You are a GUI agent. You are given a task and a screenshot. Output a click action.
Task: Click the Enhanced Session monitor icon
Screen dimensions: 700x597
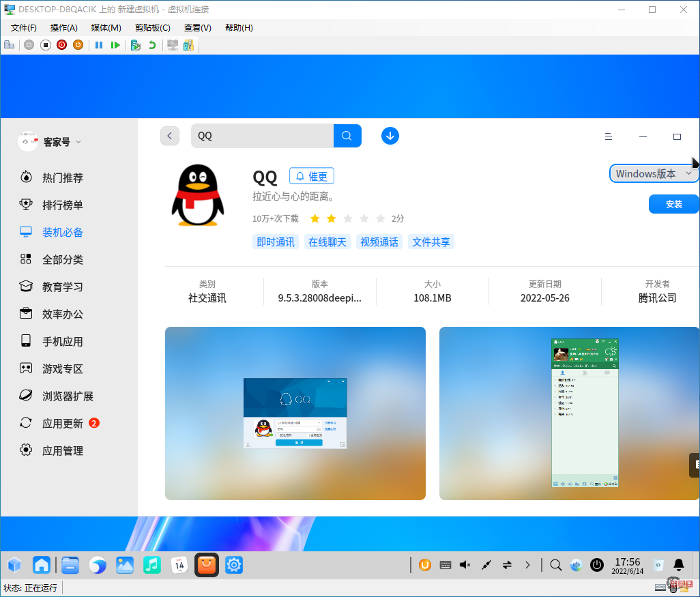tap(173, 45)
